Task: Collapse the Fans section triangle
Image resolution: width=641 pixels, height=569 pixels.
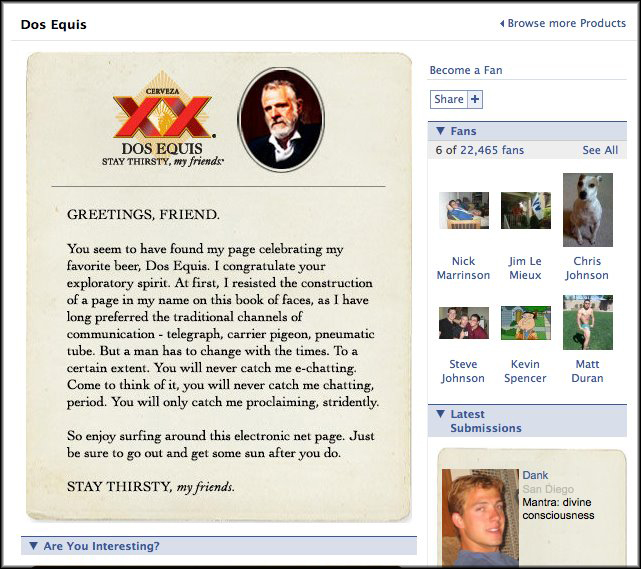Action: pos(440,131)
